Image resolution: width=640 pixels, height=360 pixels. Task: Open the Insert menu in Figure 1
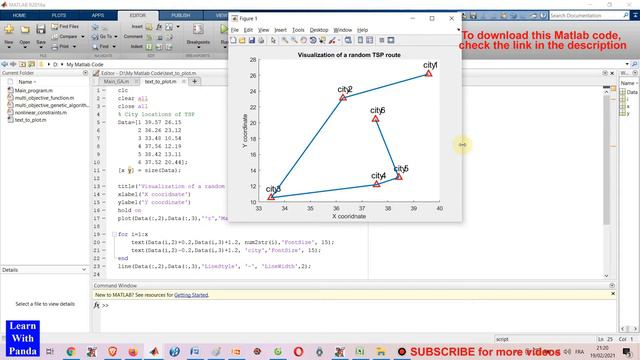click(x=280, y=30)
